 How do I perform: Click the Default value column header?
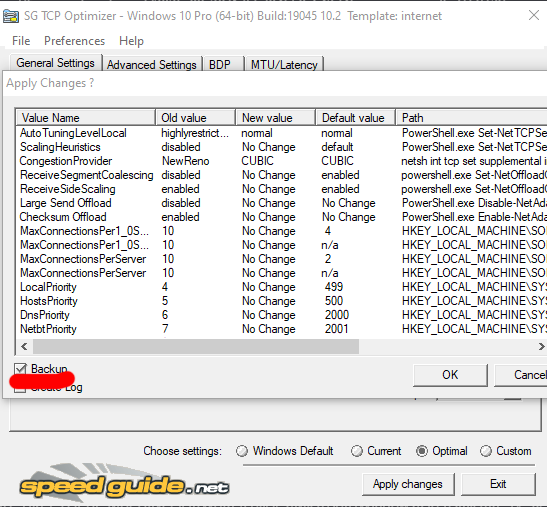tap(355, 118)
